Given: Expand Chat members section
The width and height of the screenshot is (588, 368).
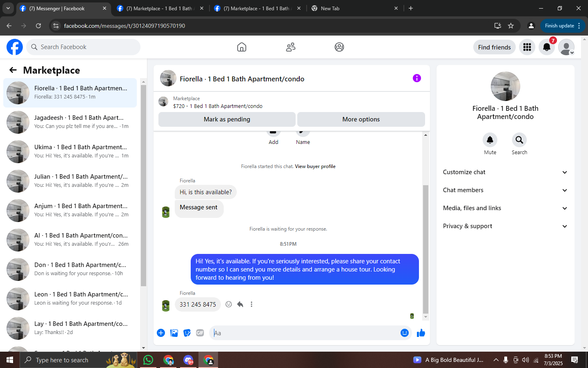Looking at the screenshot, I should (x=505, y=190).
